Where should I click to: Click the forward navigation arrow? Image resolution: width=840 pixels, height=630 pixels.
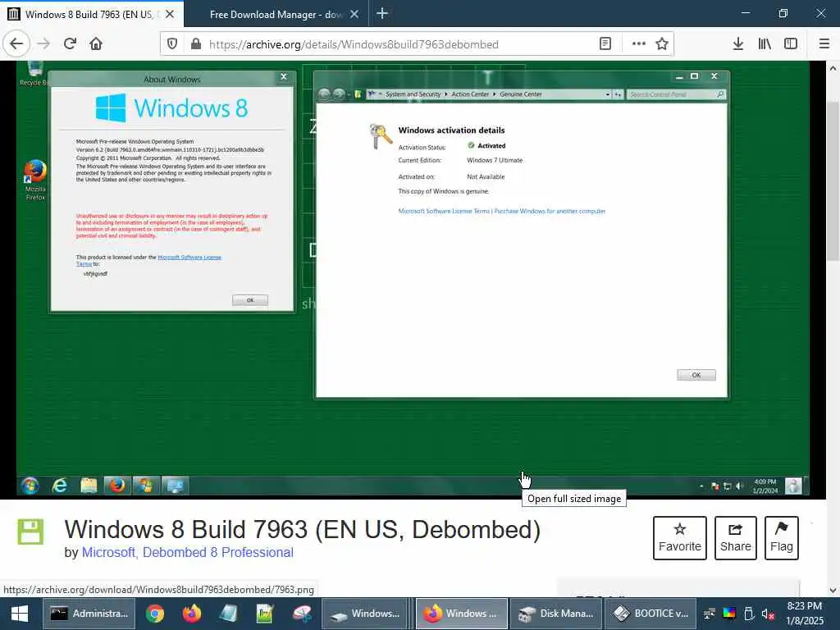[44, 44]
